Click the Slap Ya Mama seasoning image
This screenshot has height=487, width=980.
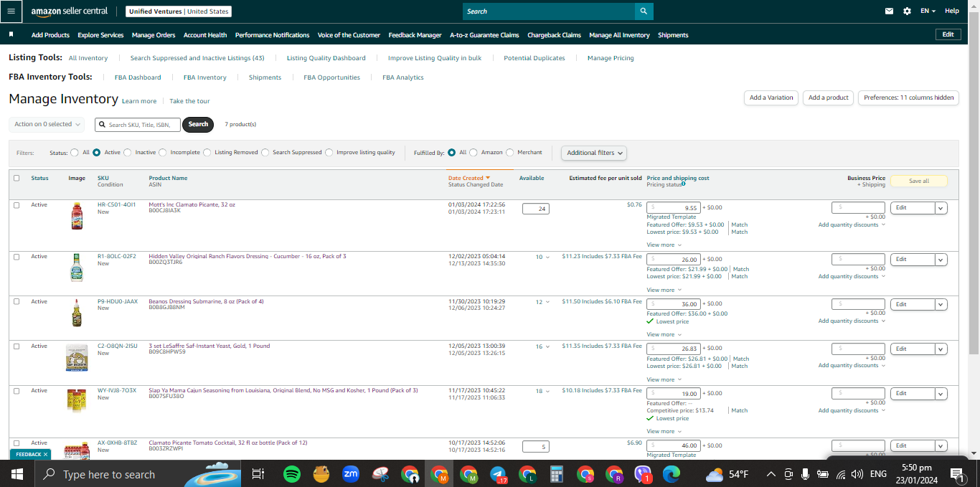pos(76,401)
